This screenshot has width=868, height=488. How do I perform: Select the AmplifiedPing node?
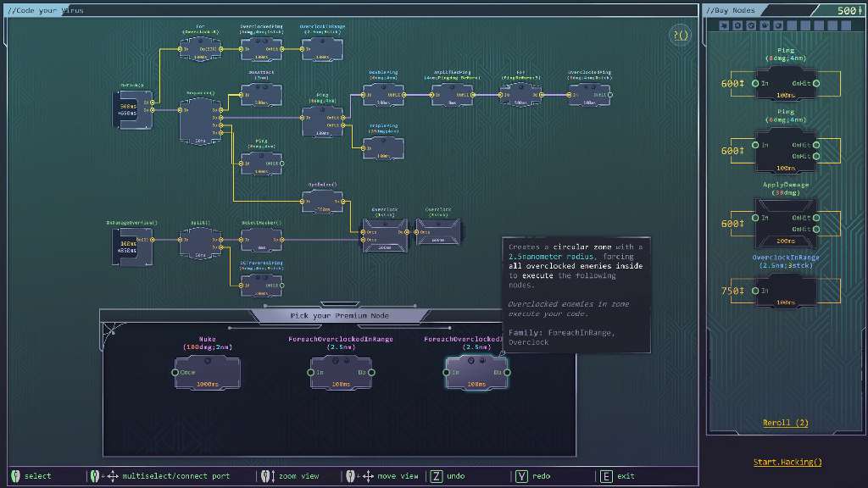(x=453, y=95)
